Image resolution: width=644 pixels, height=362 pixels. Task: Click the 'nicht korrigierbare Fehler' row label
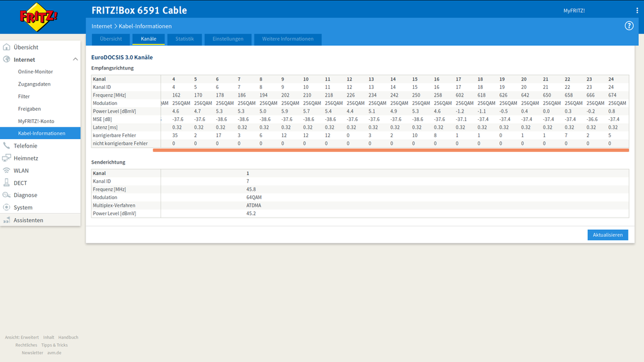(120, 144)
